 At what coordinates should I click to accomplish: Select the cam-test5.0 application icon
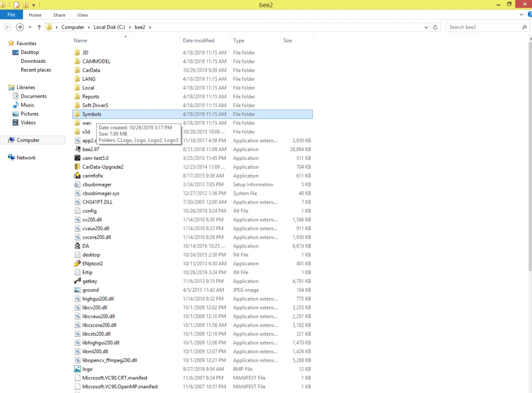[x=77, y=158]
